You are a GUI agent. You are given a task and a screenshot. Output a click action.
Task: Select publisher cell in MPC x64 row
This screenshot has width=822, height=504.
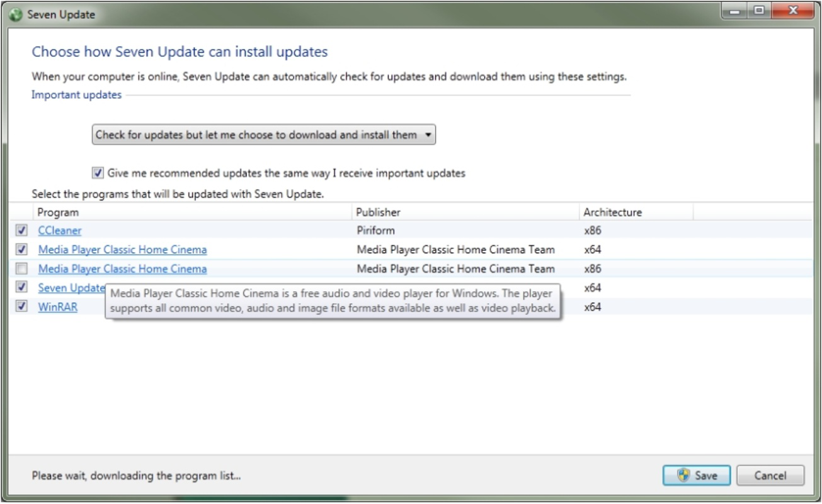pyautogui.click(x=455, y=249)
